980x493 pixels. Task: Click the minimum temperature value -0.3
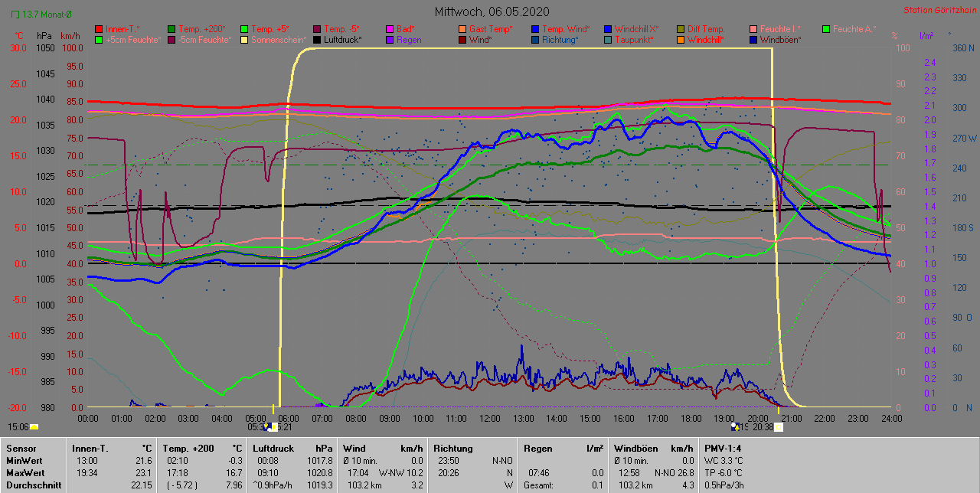235,460
